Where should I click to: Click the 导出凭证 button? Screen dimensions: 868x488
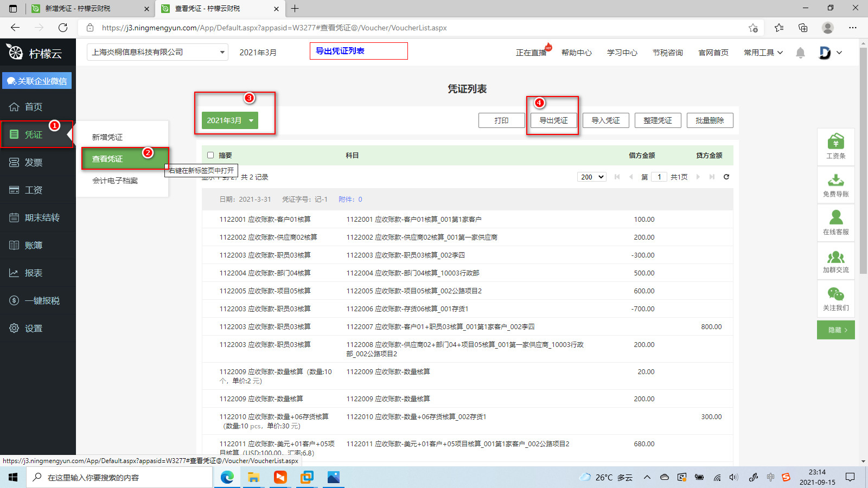point(553,120)
